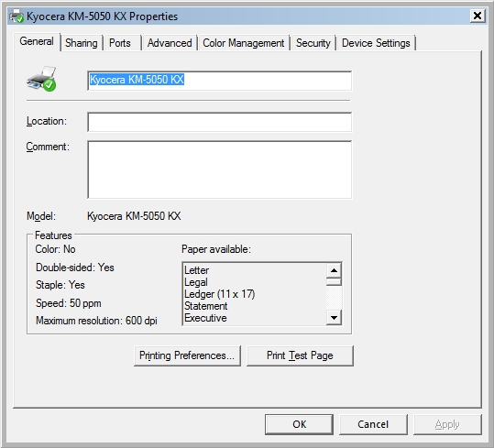Viewport: 494px width, 448px height.
Task: Open the Device Settings tab
Action: pos(376,43)
